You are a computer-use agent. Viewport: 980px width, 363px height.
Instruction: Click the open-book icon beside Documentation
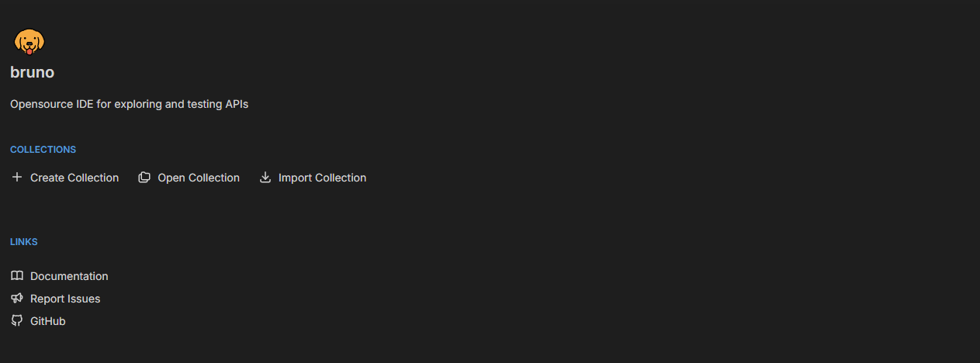pyautogui.click(x=17, y=276)
